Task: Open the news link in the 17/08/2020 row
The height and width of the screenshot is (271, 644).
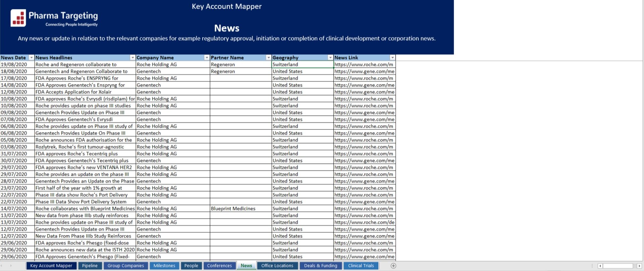Action: click(365, 78)
